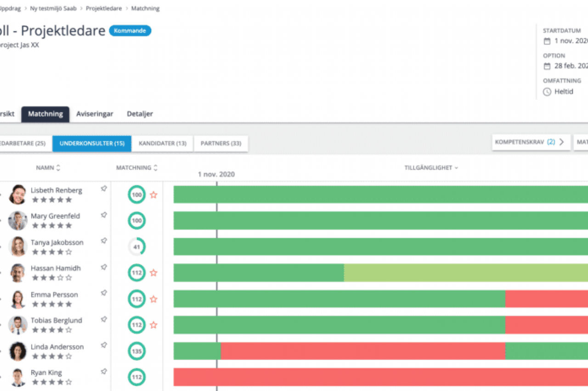The image size is (588, 391).
Task: Open the Tillgänglighet dropdown
Action: tap(431, 168)
